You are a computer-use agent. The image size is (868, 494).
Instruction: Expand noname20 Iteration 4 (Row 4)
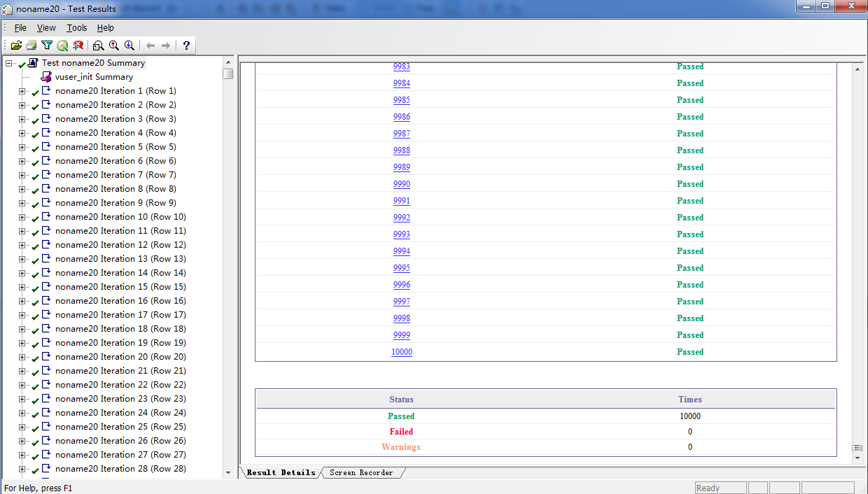pyautogui.click(x=22, y=133)
